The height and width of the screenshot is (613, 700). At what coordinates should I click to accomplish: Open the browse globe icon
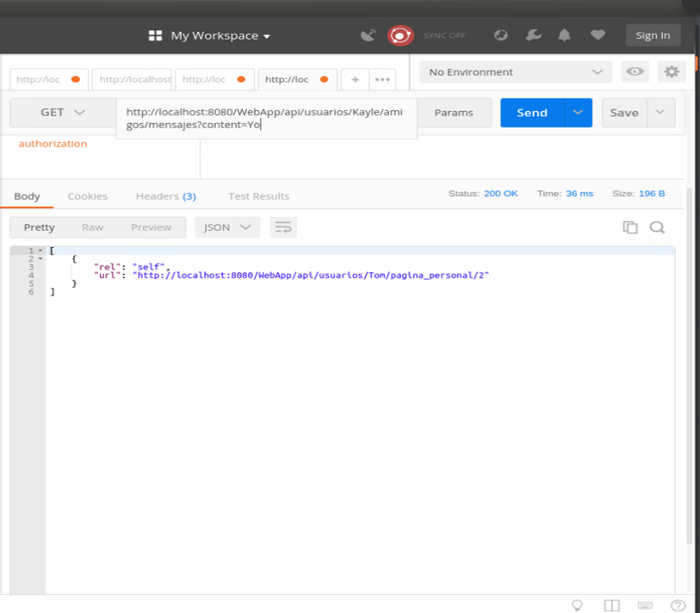coord(501,35)
